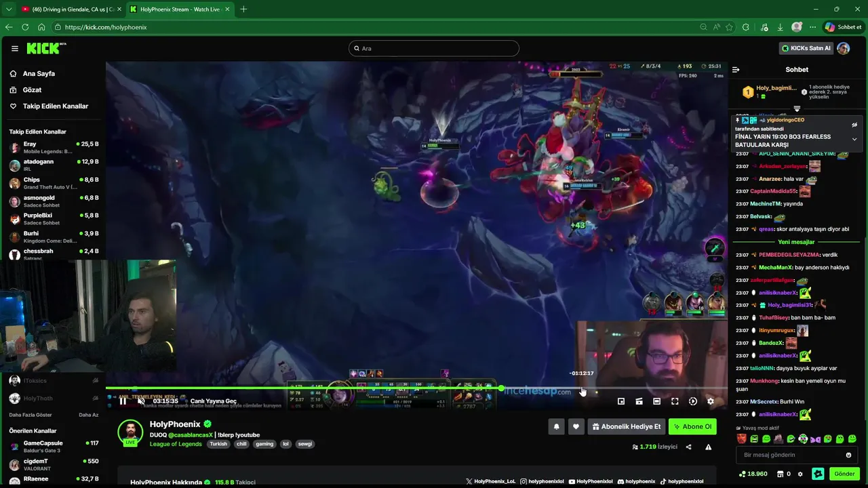Open browser downloads icon
868x488 pixels.
point(781,27)
